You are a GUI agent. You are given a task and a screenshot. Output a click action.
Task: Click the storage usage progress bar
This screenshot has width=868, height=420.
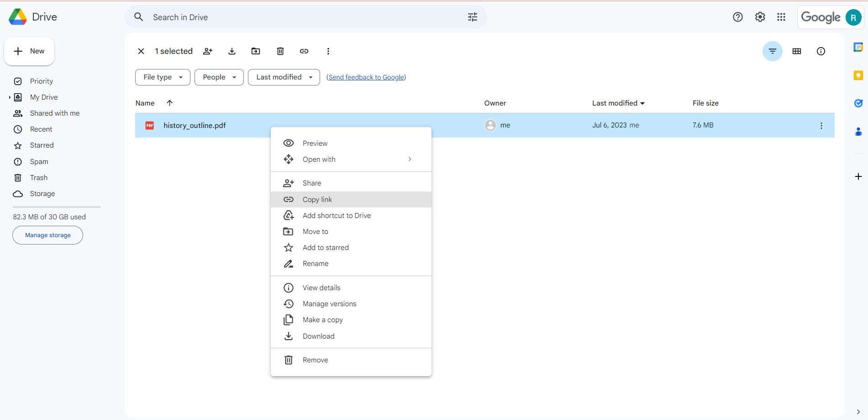pos(57,207)
